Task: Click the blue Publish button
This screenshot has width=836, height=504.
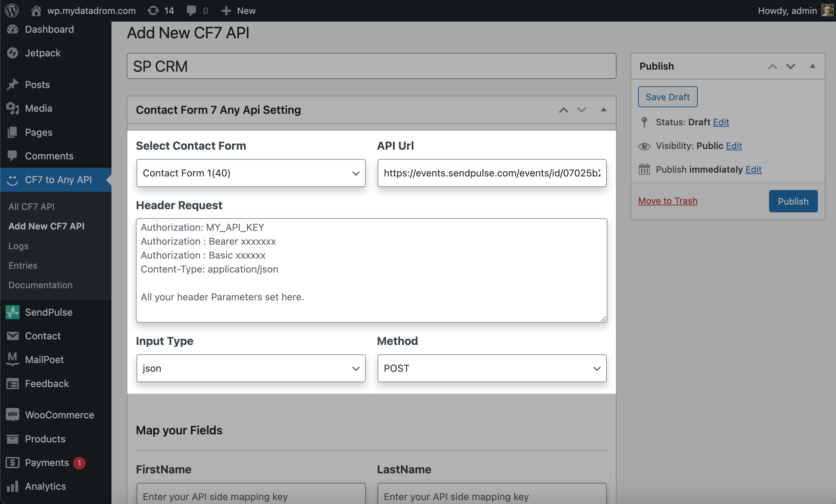Action: tap(793, 201)
